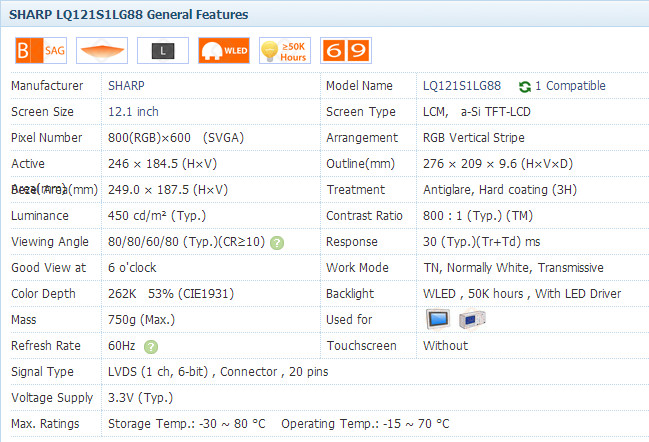Click the 12.1 inch screen size value
Screen dimensions: 649x442
tap(133, 112)
